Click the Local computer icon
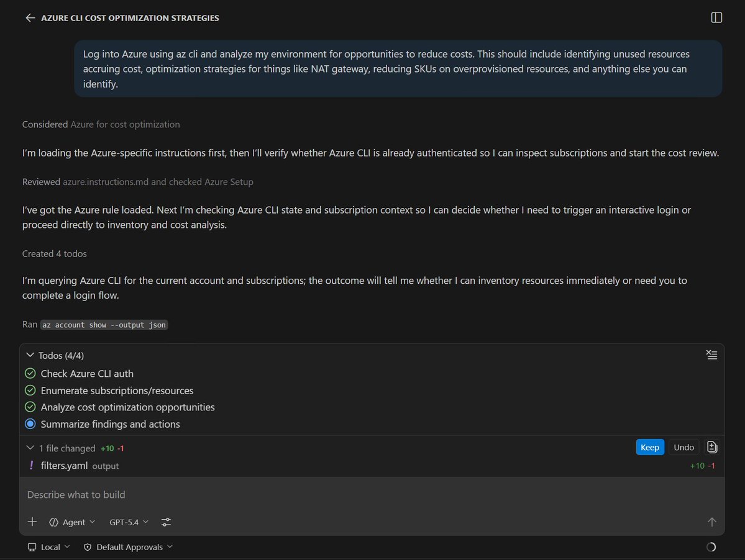 point(32,547)
